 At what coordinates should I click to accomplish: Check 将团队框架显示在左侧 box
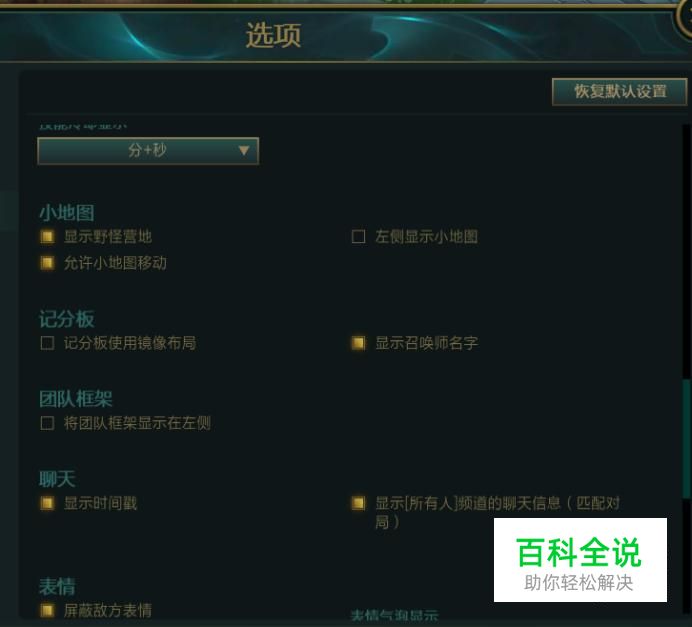(47, 423)
